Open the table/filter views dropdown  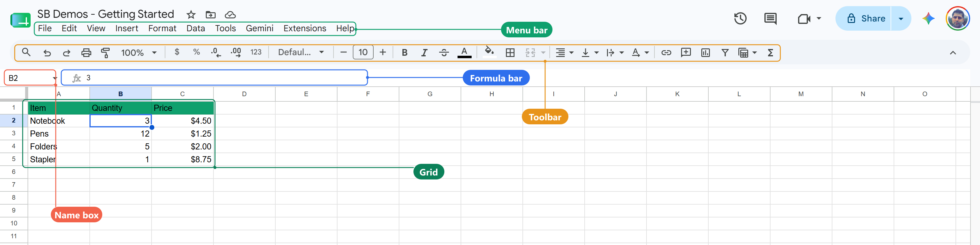click(x=747, y=52)
